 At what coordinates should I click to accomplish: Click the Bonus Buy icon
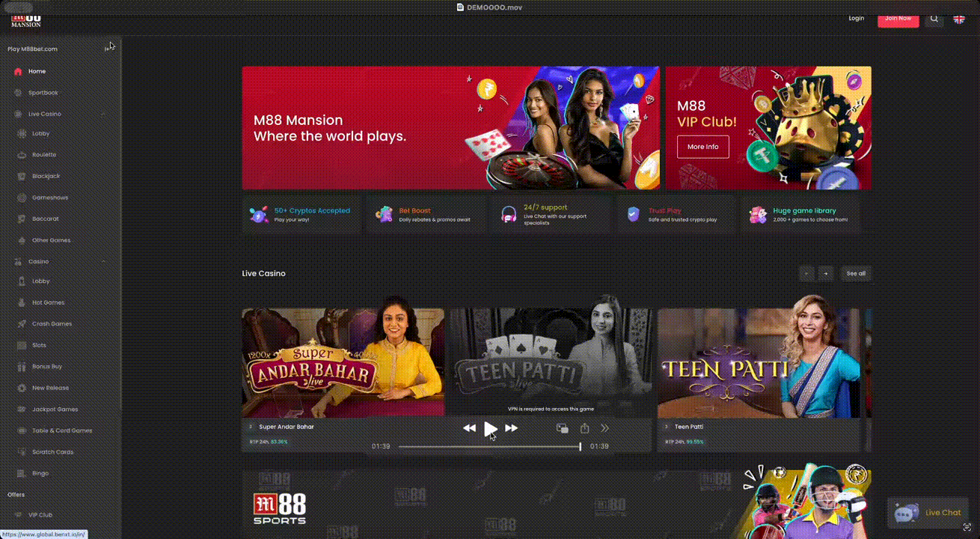[x=22, y=367]
